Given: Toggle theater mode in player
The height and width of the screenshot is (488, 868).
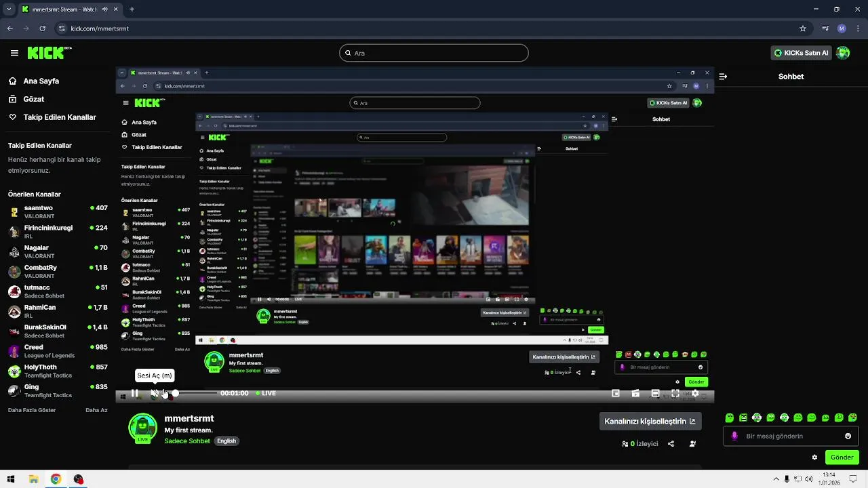Looking at the screenshot, I should [655, 393].
